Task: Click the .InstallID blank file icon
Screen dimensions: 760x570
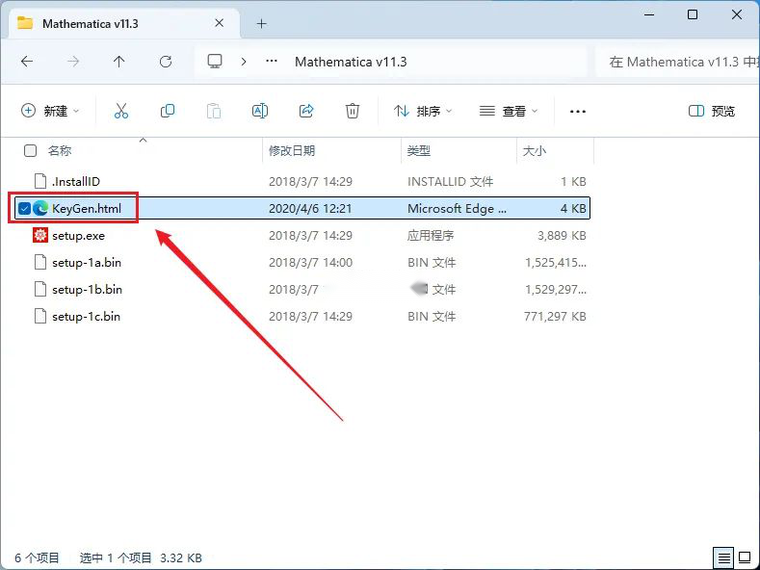Action: point(40,181)
